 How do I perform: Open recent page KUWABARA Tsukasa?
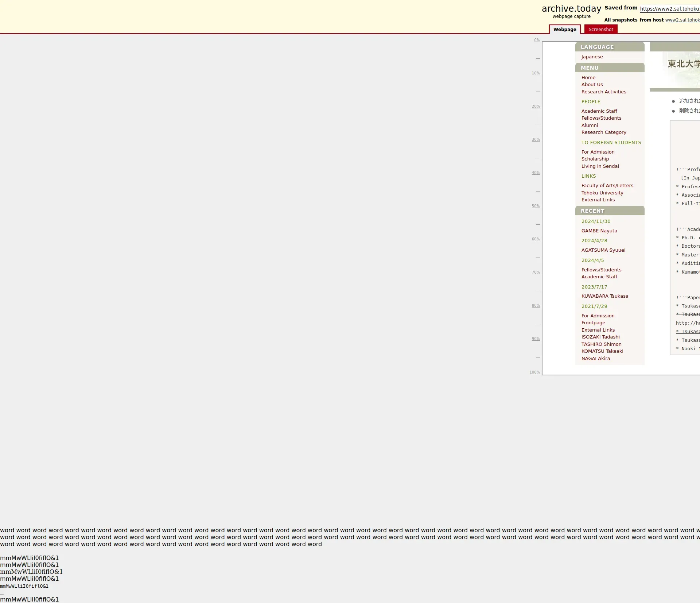604,296
